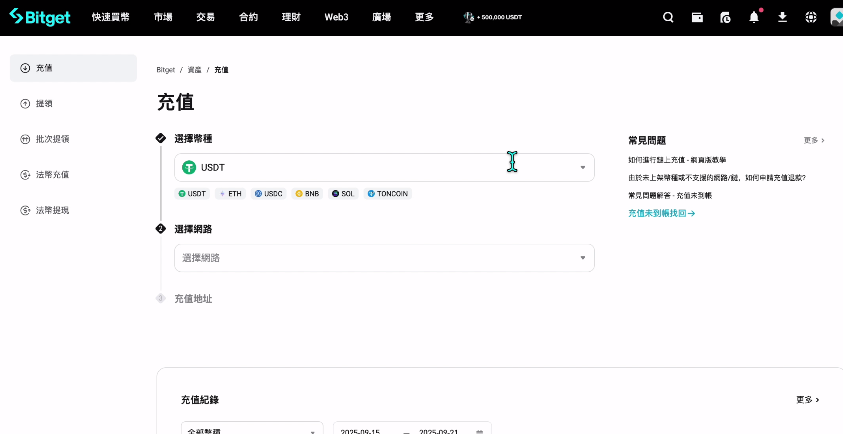Pick the USDC quick coin chip
Image resolution: width=843 pixels, height=434 pixels.
(269, 193)
